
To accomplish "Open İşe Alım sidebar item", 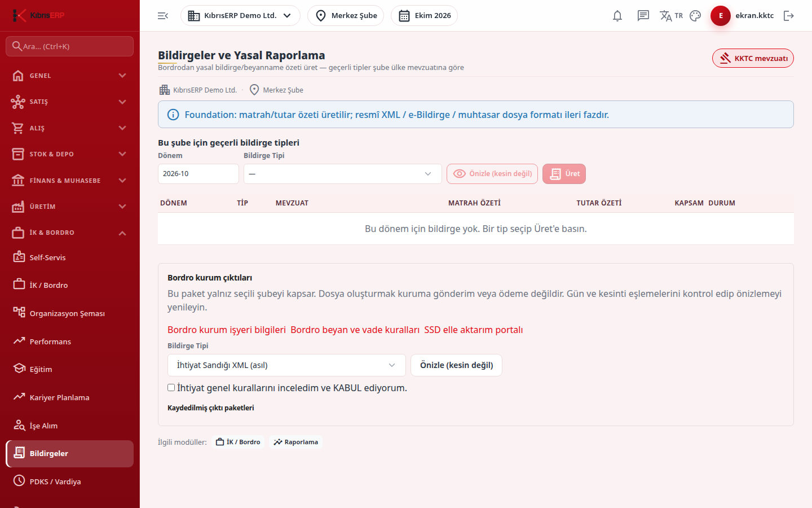I will 69,426.
